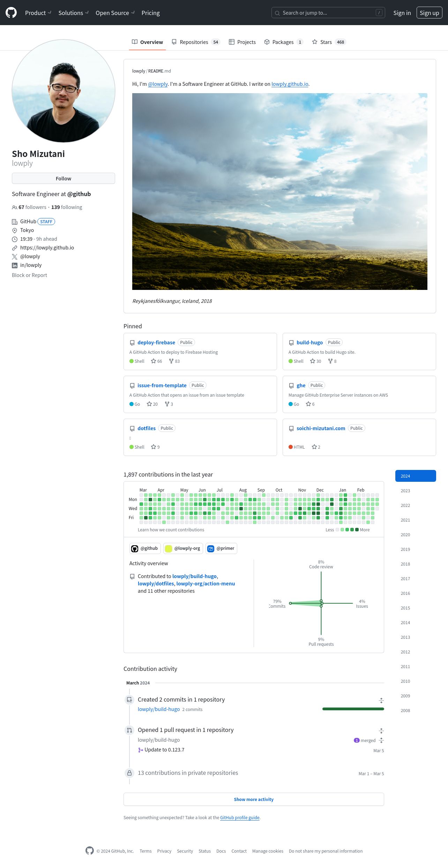View forks of issue-from-template (3 forks)
This screenshot has width=448, height=868.
(x=169, y=404)
